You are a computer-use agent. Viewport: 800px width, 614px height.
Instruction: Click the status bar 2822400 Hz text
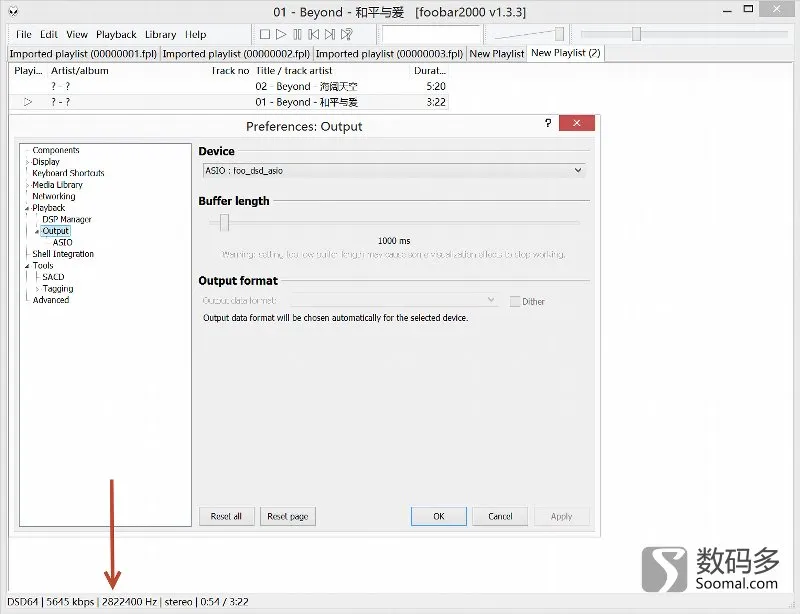pyautogui.click(x=129, y=602)
